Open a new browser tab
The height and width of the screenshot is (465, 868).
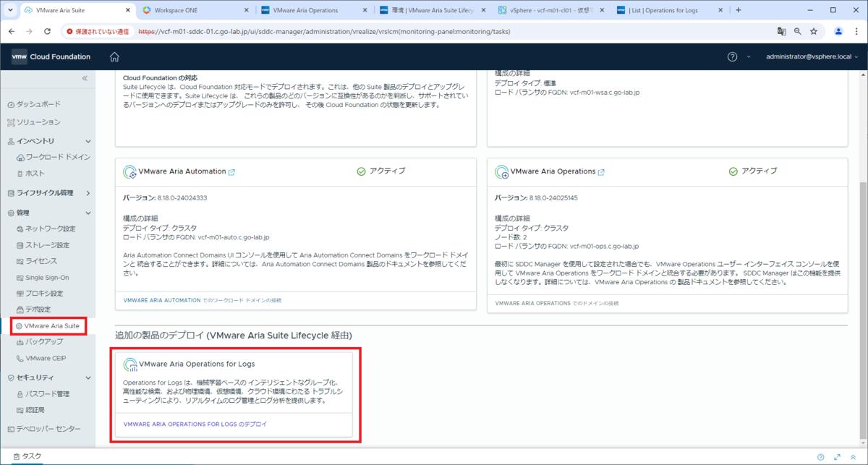(x=738, y=10)
